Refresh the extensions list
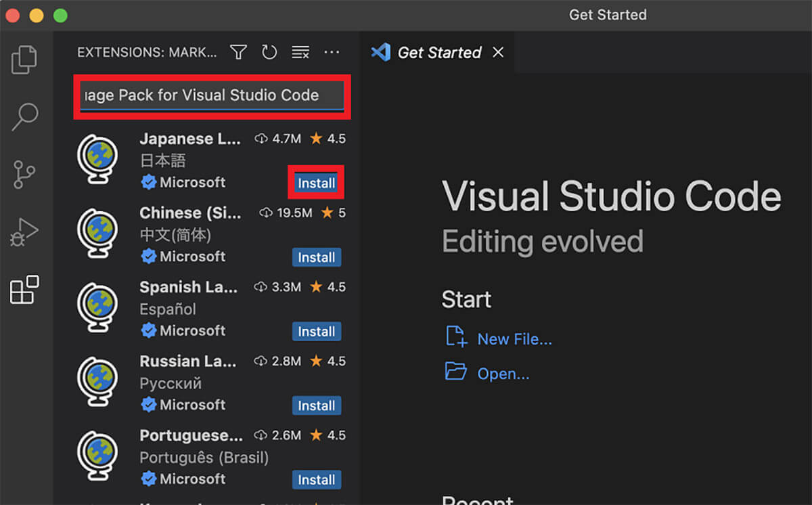 click(x=269, y=52)
